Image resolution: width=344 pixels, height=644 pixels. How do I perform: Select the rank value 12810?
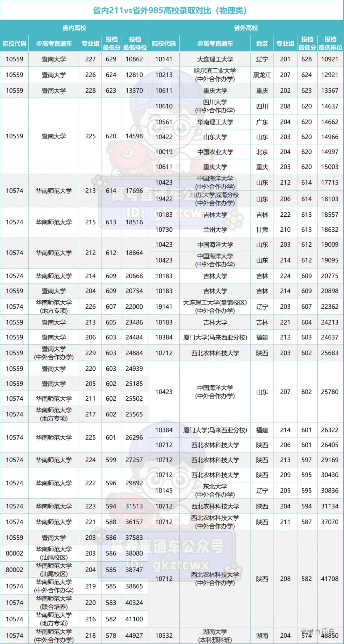pos(134,75)
